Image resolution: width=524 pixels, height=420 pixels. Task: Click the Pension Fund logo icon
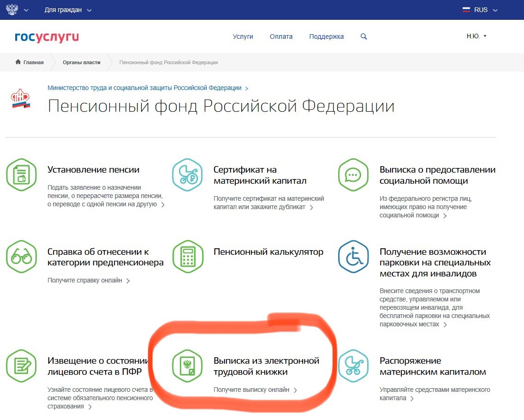pos(21,99)
